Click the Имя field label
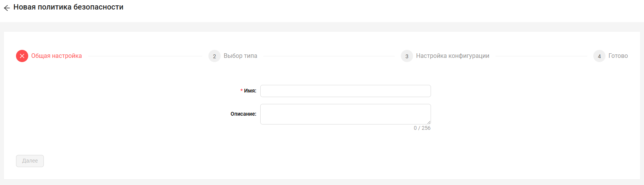The width and height of the screenshot is (644, 185). [x=250, y=91]
